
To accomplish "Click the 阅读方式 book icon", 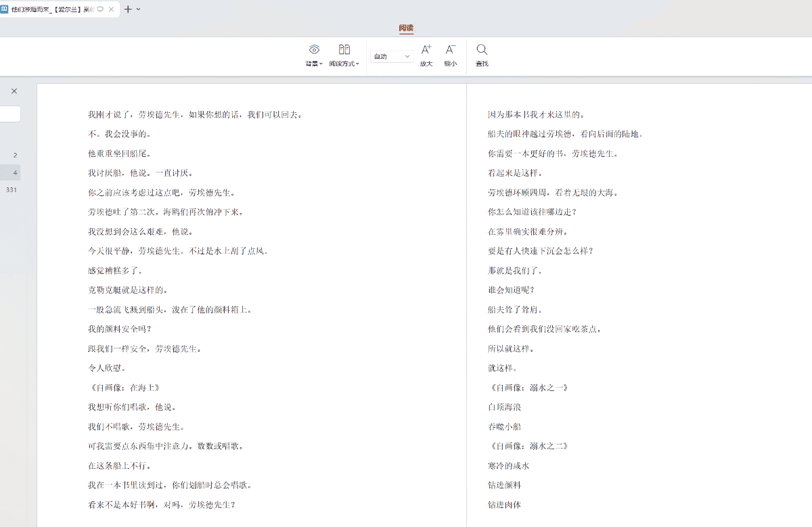I will pos(344,49).
